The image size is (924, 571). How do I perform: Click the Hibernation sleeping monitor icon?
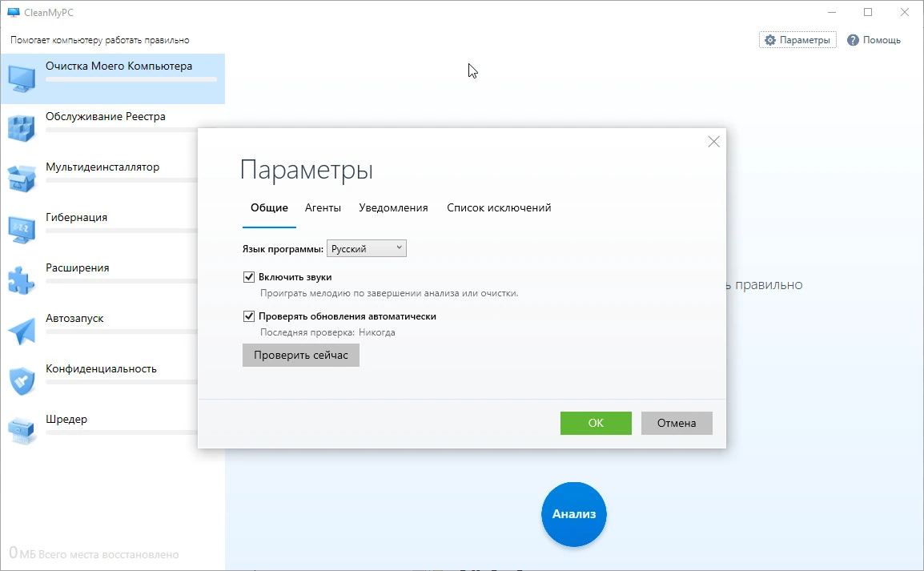pos(22,230)
